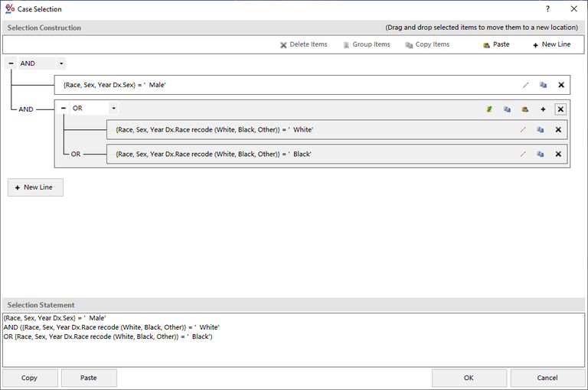Delete the Race = Black condition row

[x=558, y=154]
